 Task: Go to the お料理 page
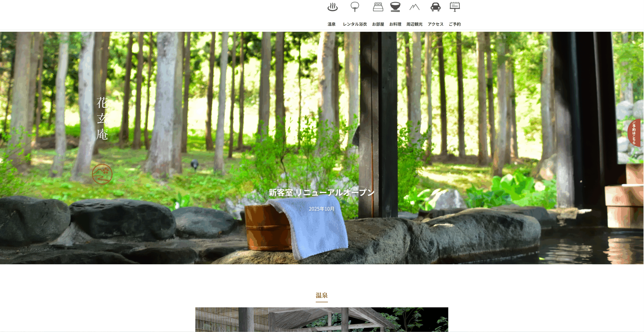click(395, 24)
